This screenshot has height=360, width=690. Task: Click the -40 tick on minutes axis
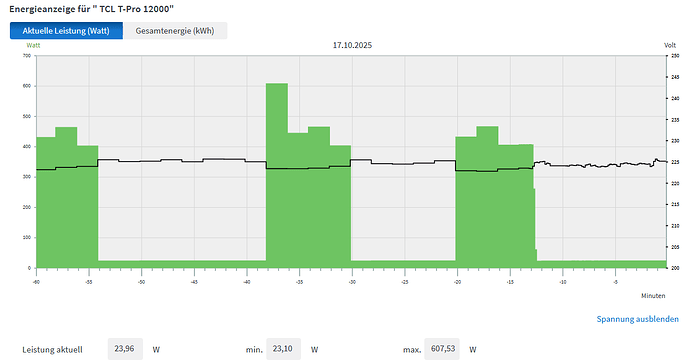[x=246, y=282]
